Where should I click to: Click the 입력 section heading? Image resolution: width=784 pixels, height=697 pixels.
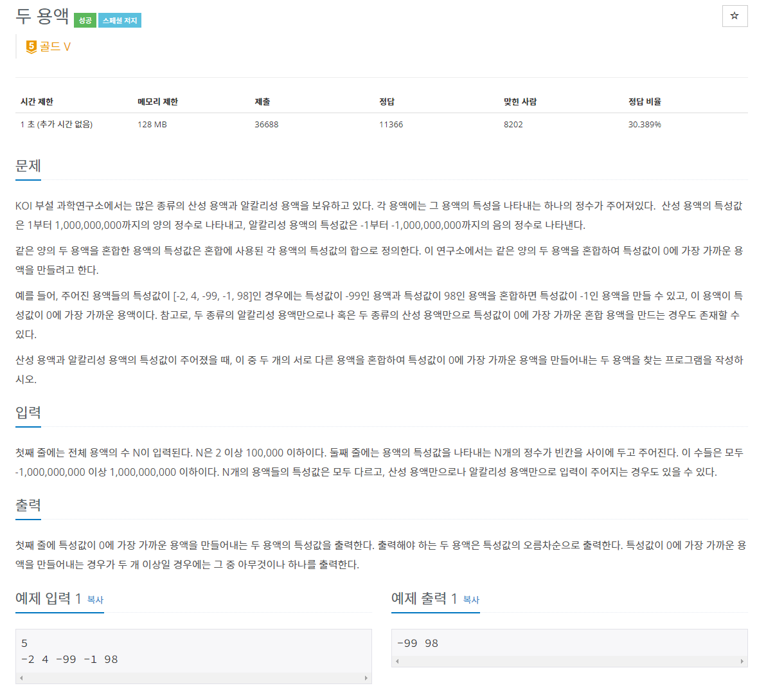point(28,413)
